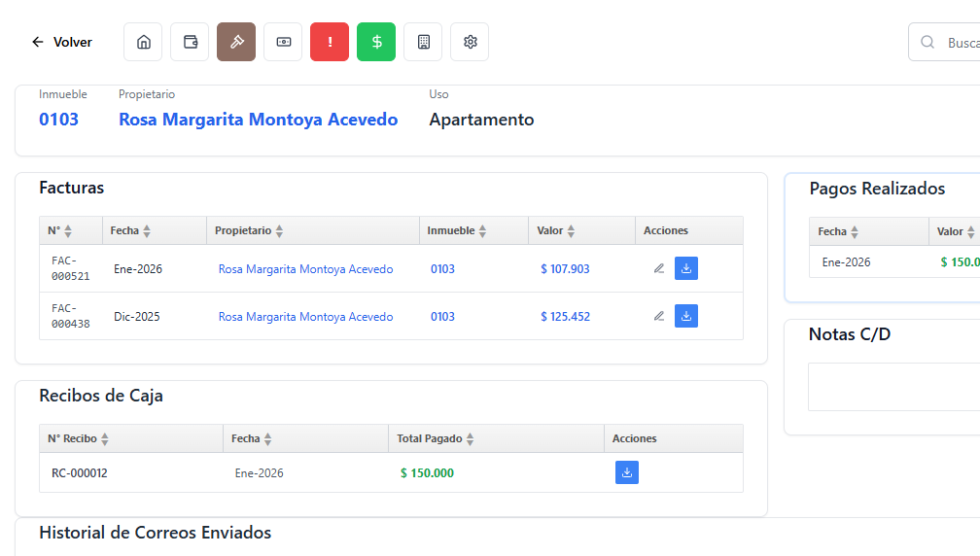Open property 0103 link in the FAC-000521 row
The height and width of the screenshot is (556, 980).
coord(442,269)
